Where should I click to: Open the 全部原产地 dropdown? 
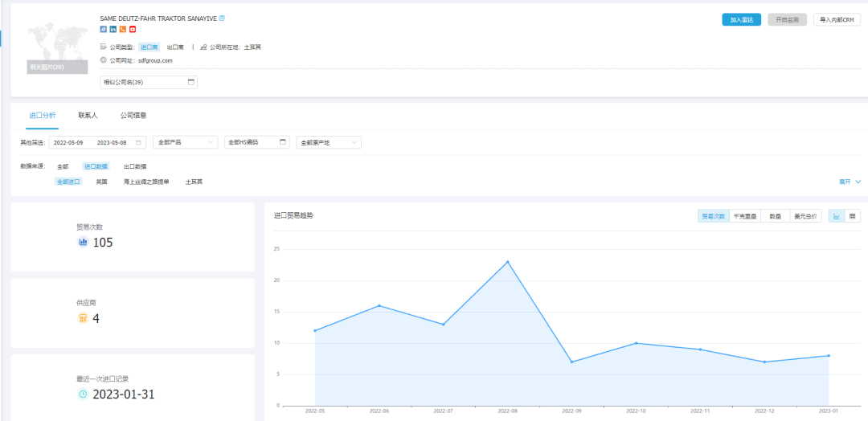click(x=328, y=142)
